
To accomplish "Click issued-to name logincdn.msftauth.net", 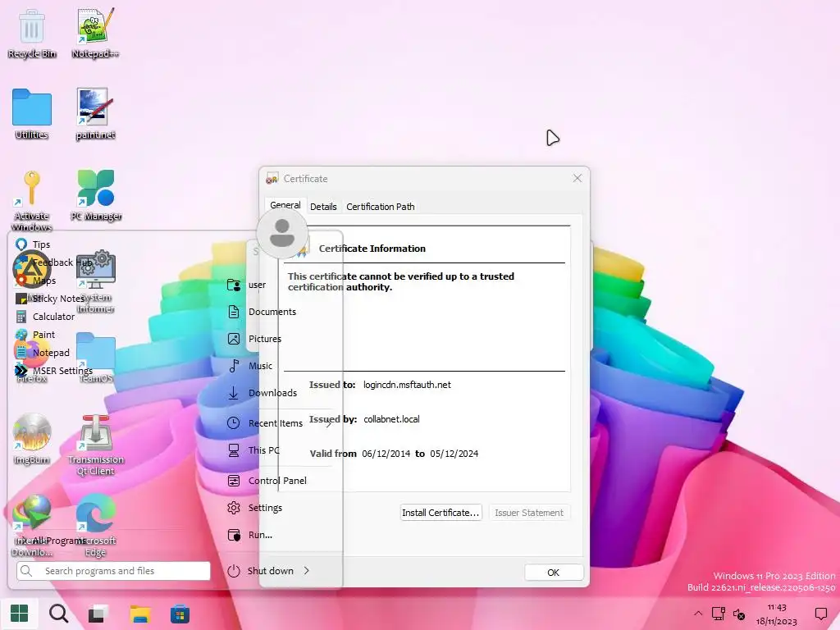I will tap(407, 386).
